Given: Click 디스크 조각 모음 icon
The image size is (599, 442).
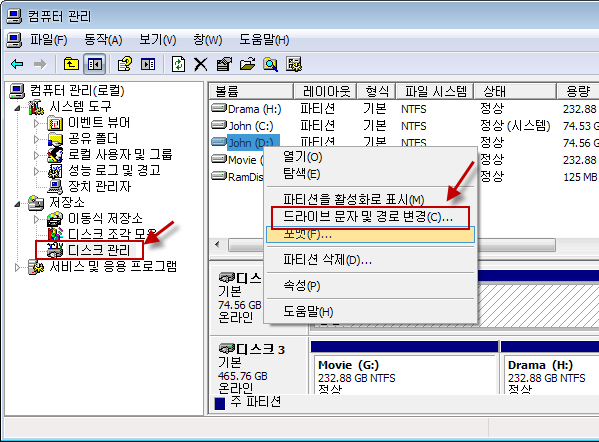Looking at the screenshot, I should tap(55, 234).
